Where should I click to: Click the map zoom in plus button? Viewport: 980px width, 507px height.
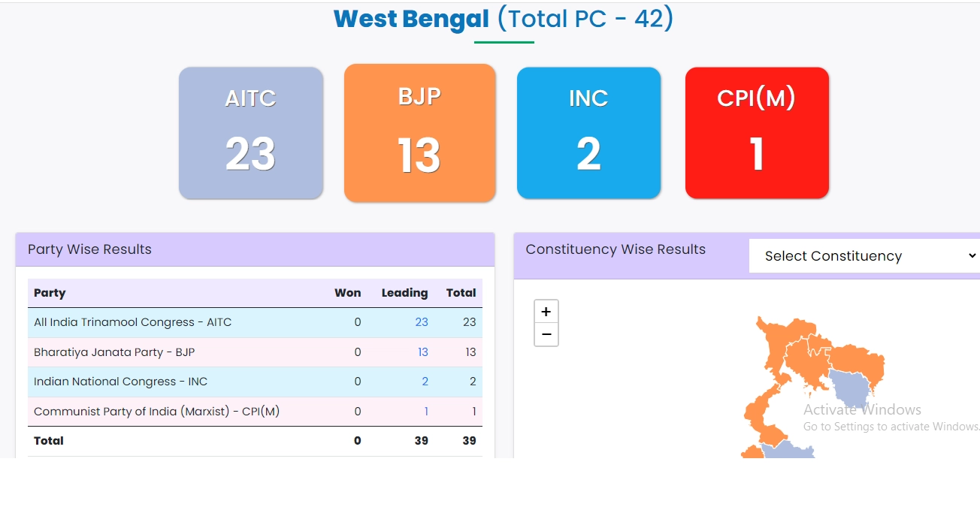[x=546, y=312]
